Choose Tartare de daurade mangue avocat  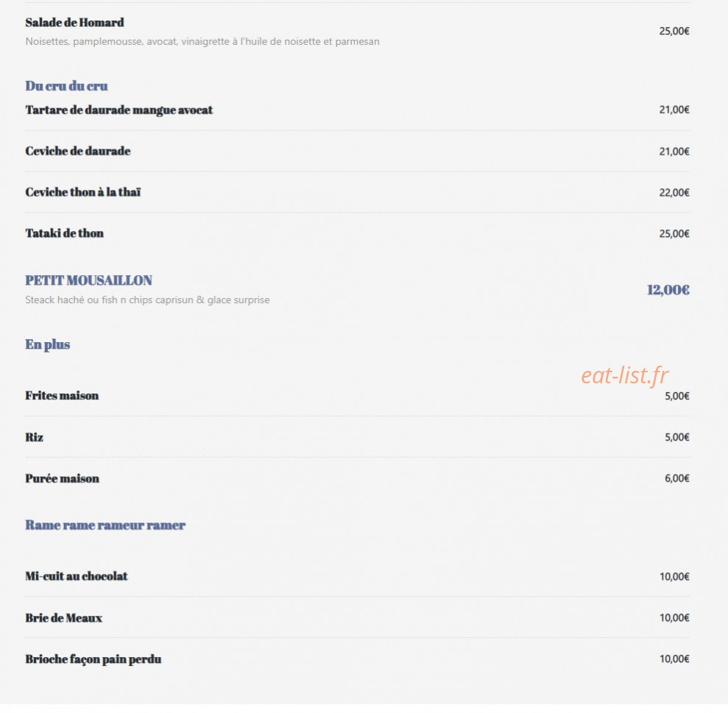119,110
